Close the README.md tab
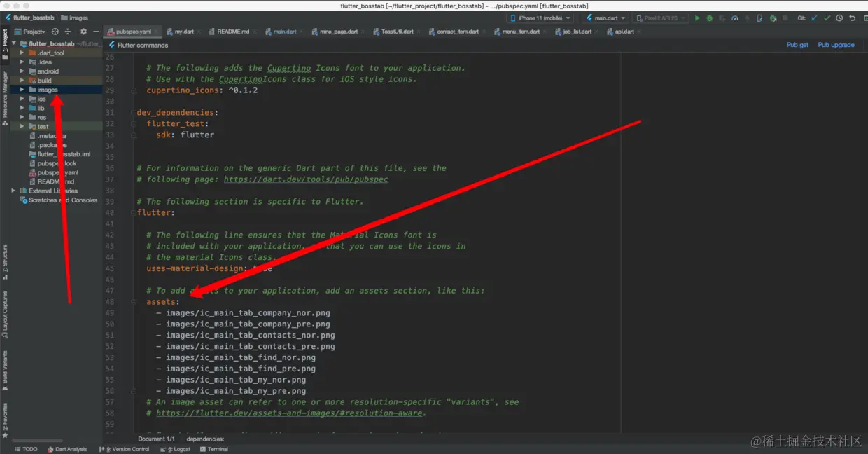The image size is (868, 454). [255, 32]
